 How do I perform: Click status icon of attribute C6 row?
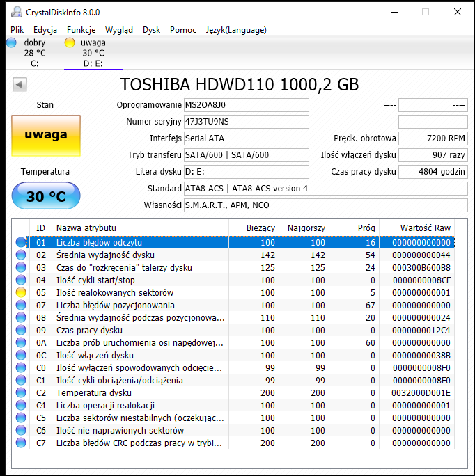click(x=21, y=430)
